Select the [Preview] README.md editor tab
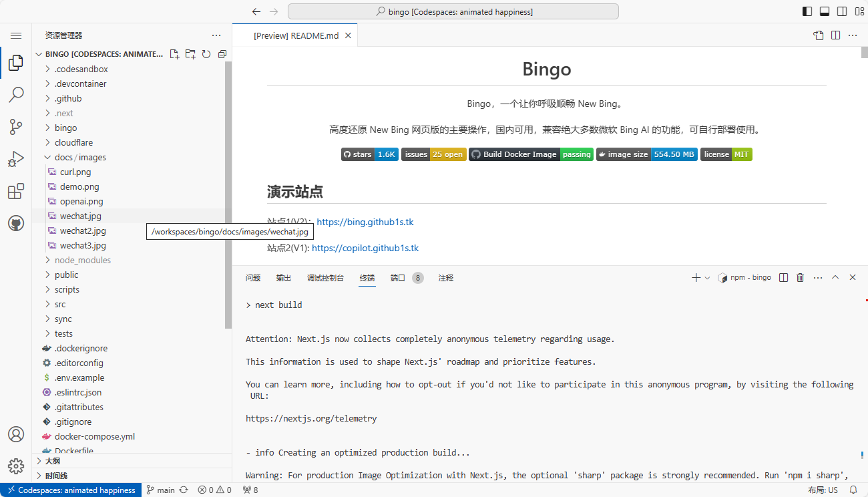The image size is (868, 497). tap(296, 35)
